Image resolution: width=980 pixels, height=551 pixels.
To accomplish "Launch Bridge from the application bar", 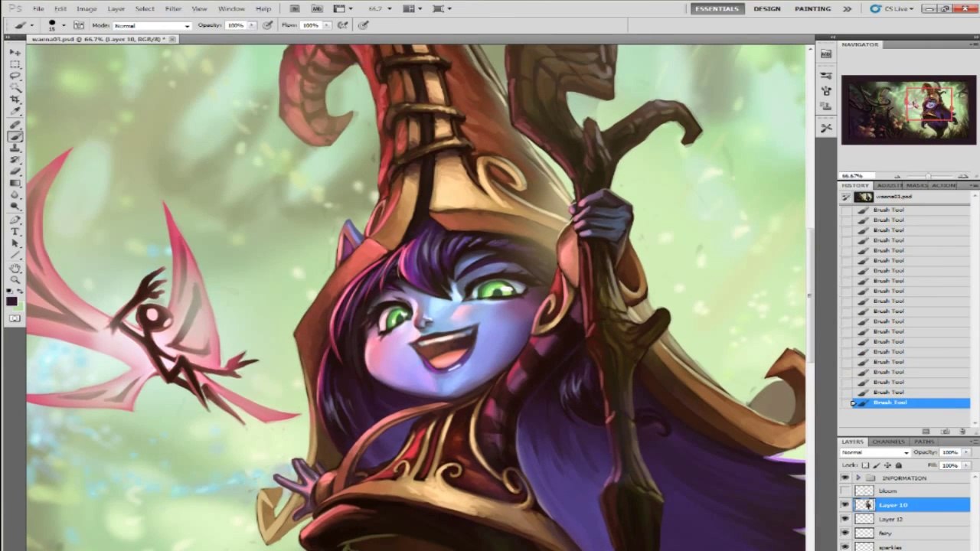I will coord(295,8).
